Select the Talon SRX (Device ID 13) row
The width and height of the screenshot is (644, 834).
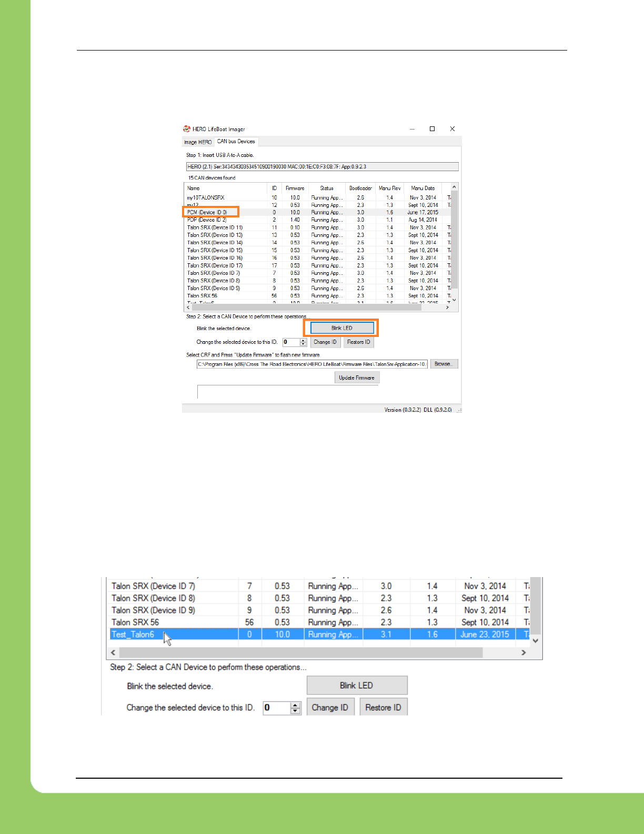pos(318,235)
